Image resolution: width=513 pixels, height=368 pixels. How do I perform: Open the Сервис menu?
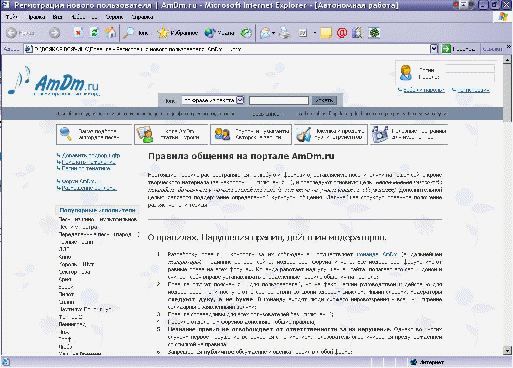point(114,17)
